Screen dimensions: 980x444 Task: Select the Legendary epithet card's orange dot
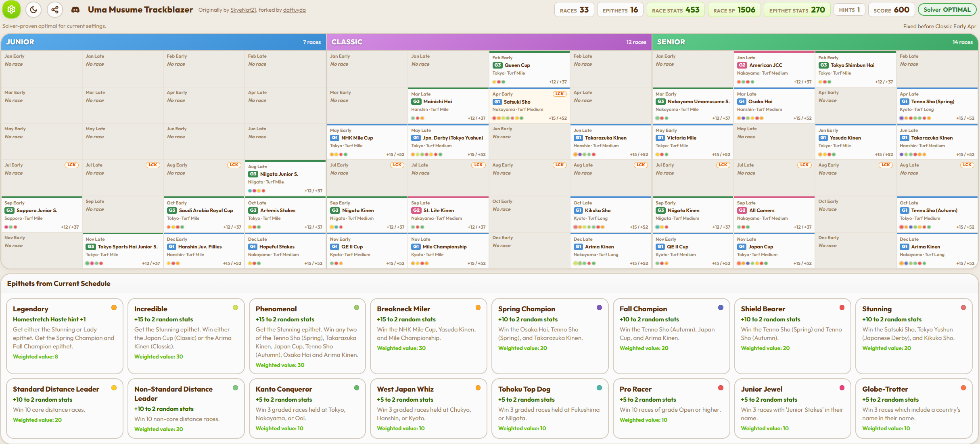tap(114, 308)
